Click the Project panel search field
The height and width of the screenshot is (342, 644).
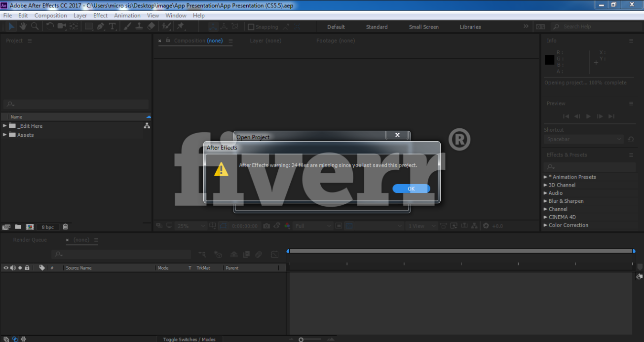click(x=76, y=104)
